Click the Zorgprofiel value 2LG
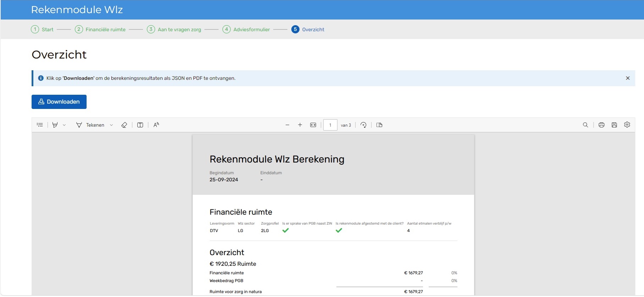Image resolution: width=644 pixels, height=297 pixels. 265,231
